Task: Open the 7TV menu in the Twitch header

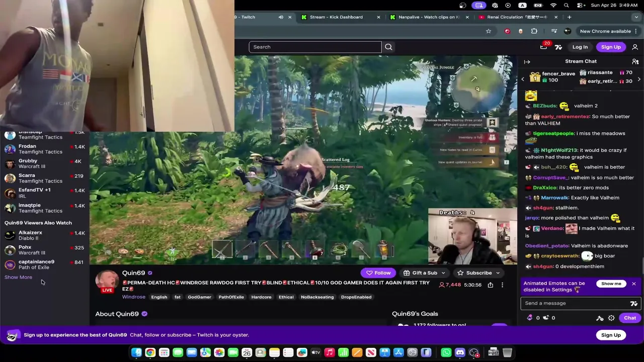Action: tap(558, 47)
